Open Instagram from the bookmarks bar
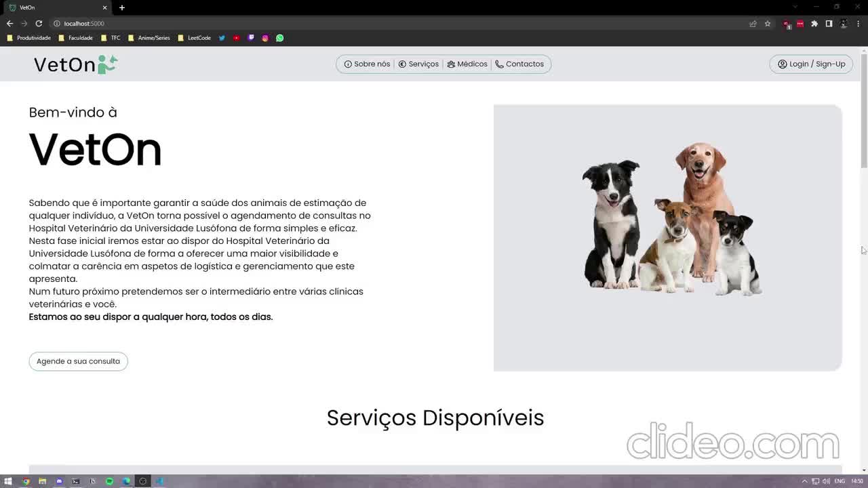This screenshot has width=868, height=488. tap(265, 38)
